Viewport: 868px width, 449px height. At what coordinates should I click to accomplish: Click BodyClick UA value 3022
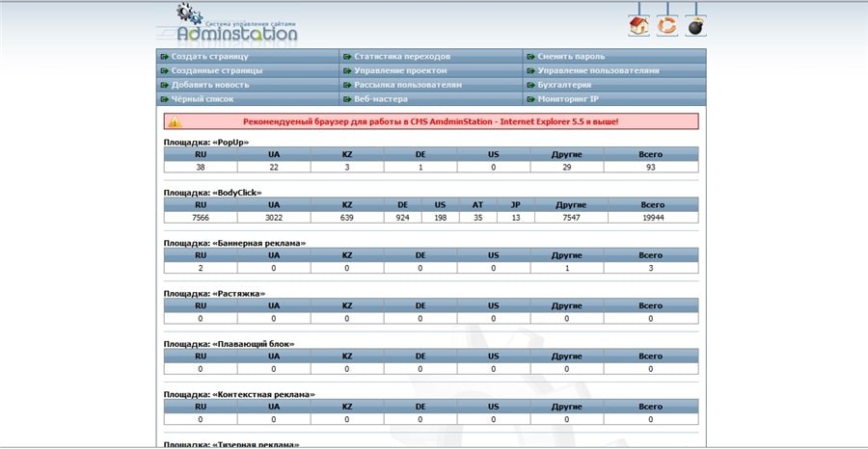[x=274, y=218]
